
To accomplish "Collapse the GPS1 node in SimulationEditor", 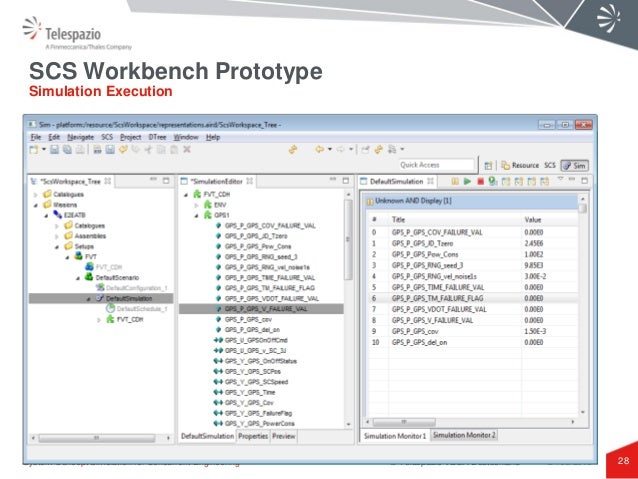I will (x=197, y=215).
